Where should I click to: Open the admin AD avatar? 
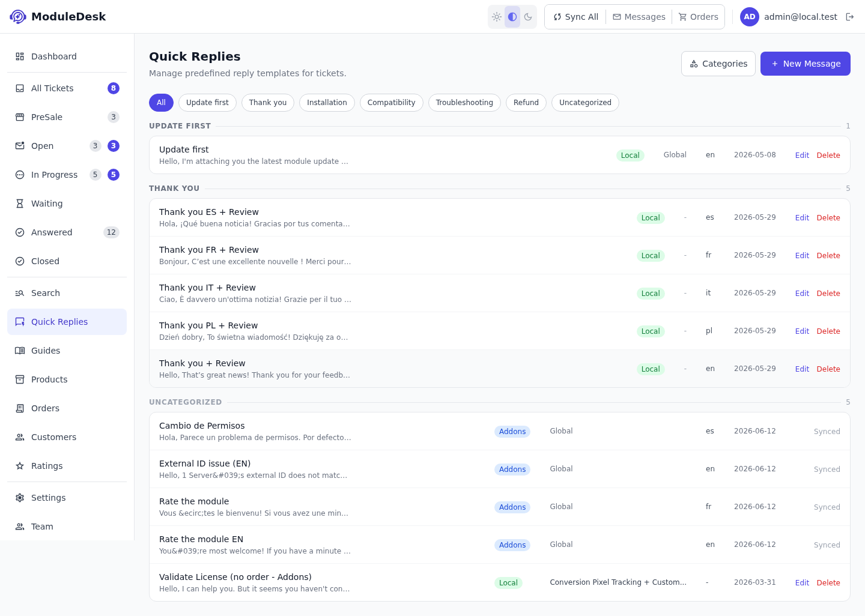click(750, 17)
